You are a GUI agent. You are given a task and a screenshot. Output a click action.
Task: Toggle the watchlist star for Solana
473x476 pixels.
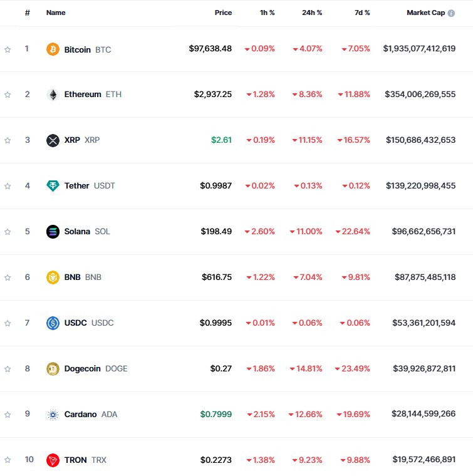pyautogui.click(x=8, y=232)
